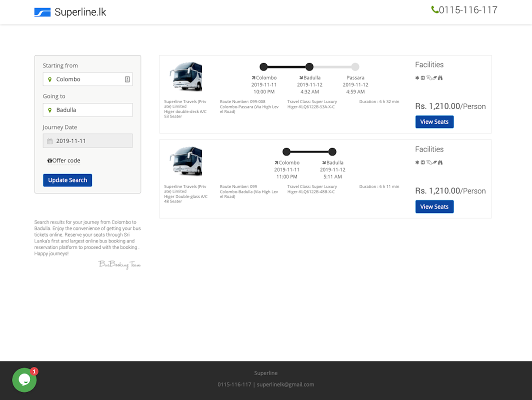Click the second bus Facilities heading
The image size is (532, 400).
[x=429, y=149]
